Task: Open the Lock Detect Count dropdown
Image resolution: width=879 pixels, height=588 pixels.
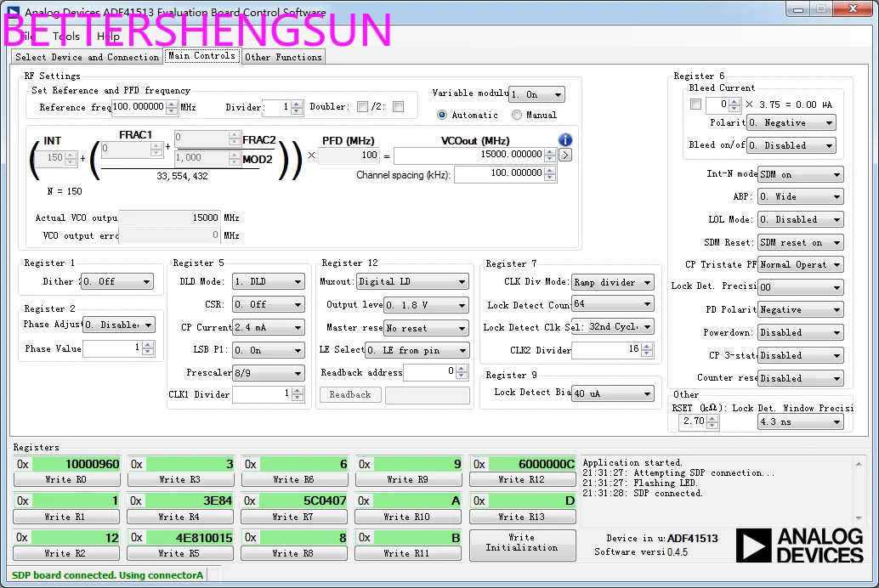Action: (612, 304)
